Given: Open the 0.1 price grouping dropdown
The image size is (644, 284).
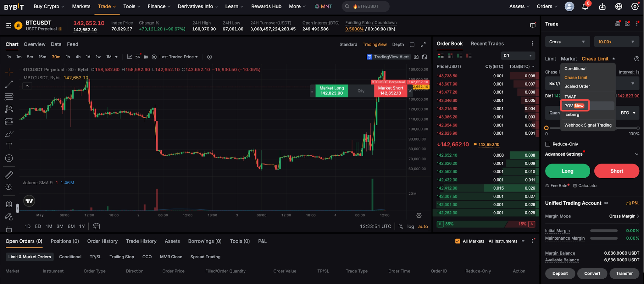Looking at the screenshot, I should [x=518, y=56].
